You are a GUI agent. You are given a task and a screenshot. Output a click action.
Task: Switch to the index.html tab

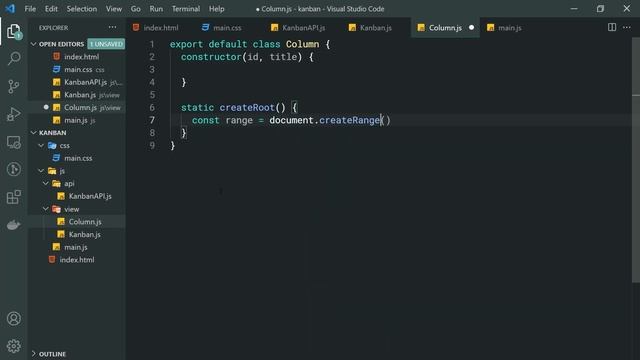click(156, 28)
